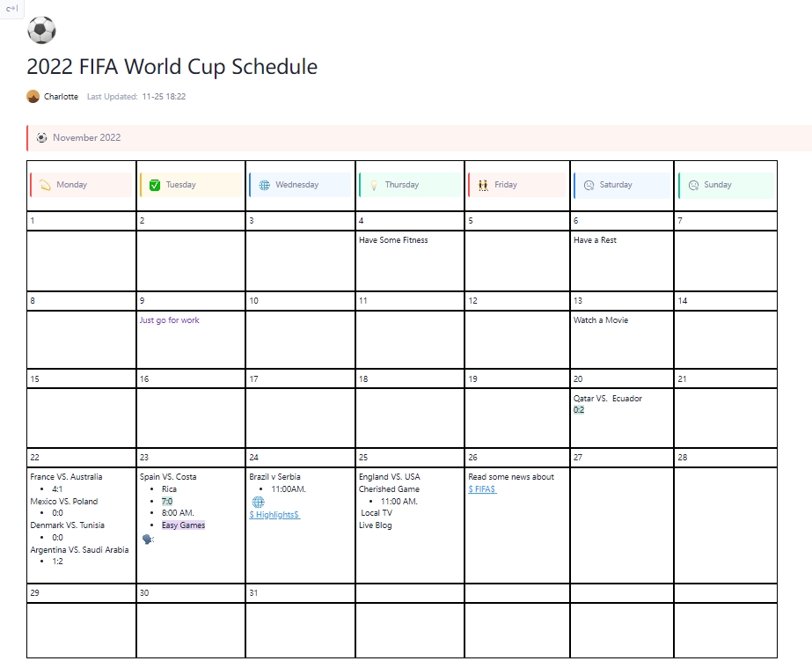Click the soccer ball page icon
Image resolution: width=812 pixels, height=661 pixels.
coord(41,30)
